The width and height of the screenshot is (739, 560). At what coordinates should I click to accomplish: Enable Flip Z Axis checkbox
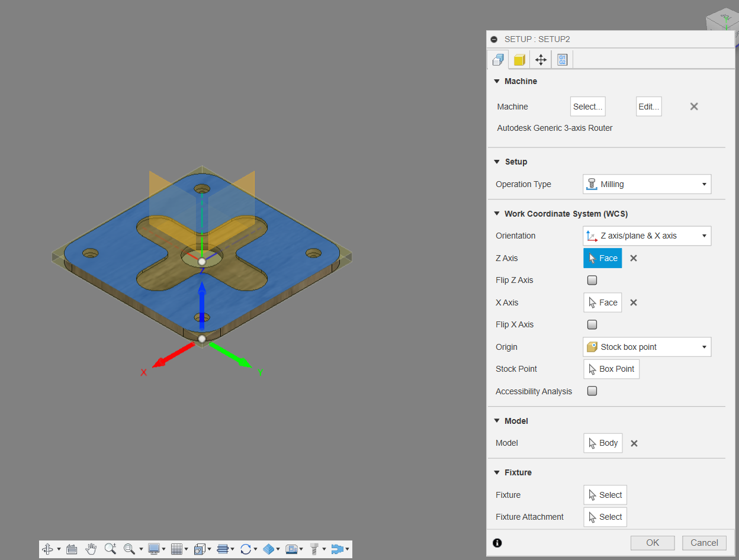[592, 280]
